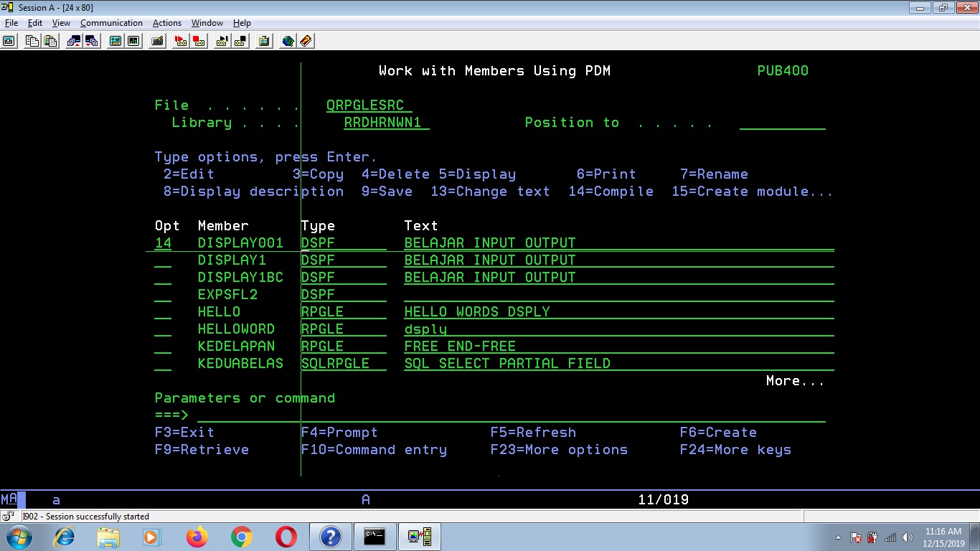Image resolution: width=980 pixels, height=551 pixels.
Task: Open the Actions menu
Action: 166,22
